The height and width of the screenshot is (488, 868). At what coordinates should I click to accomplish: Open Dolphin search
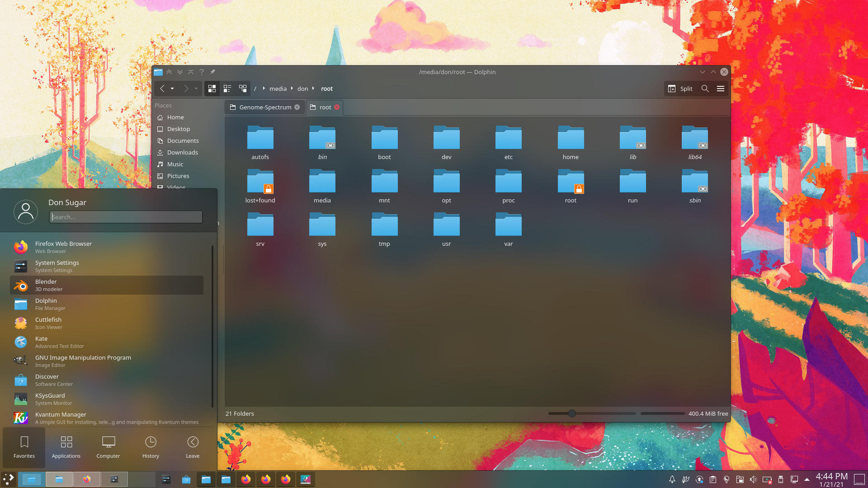click(705, 89)
